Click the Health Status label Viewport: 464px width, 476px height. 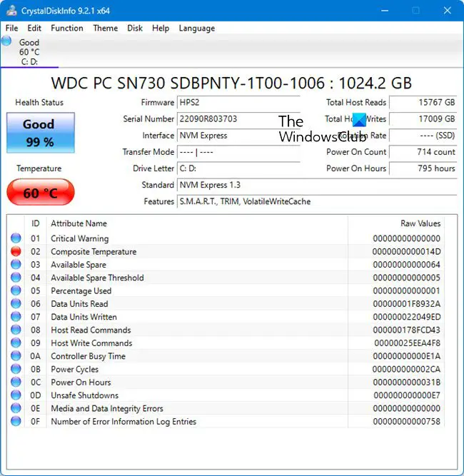pos(39,102)
